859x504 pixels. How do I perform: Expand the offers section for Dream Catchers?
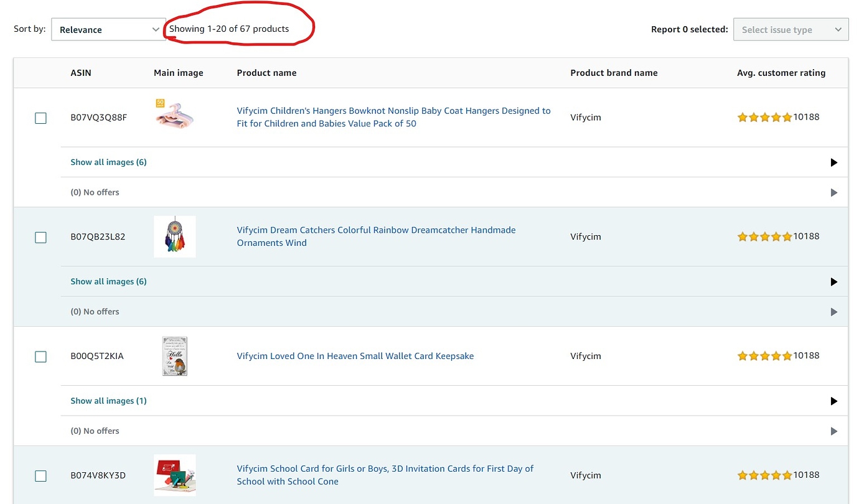tap(834, 312)
